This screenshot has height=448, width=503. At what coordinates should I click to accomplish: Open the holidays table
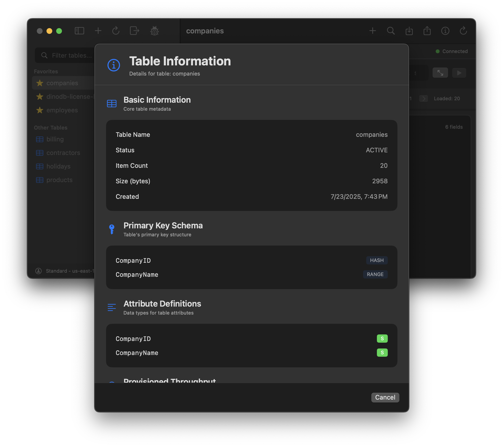(x=63, y=166)
